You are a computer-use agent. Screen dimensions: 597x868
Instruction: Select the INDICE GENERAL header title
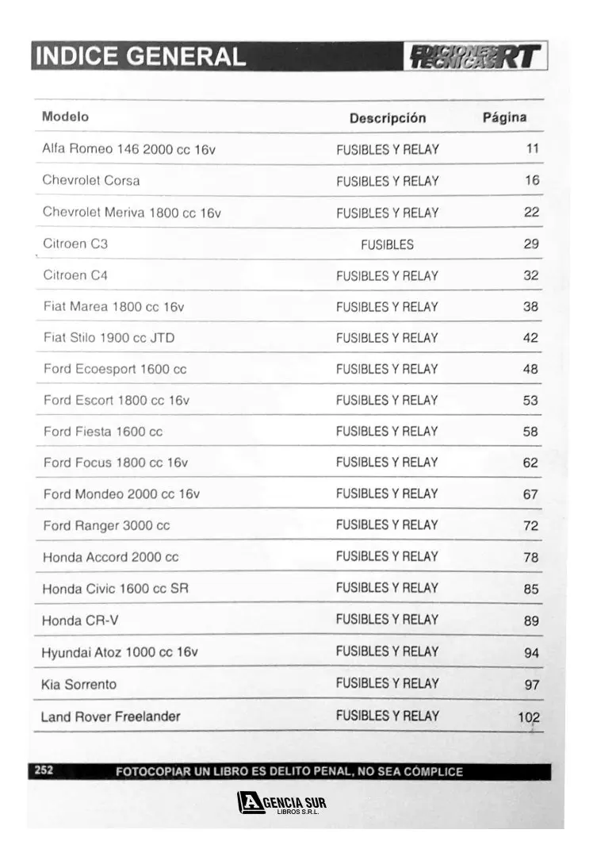(x=140, y=56)
